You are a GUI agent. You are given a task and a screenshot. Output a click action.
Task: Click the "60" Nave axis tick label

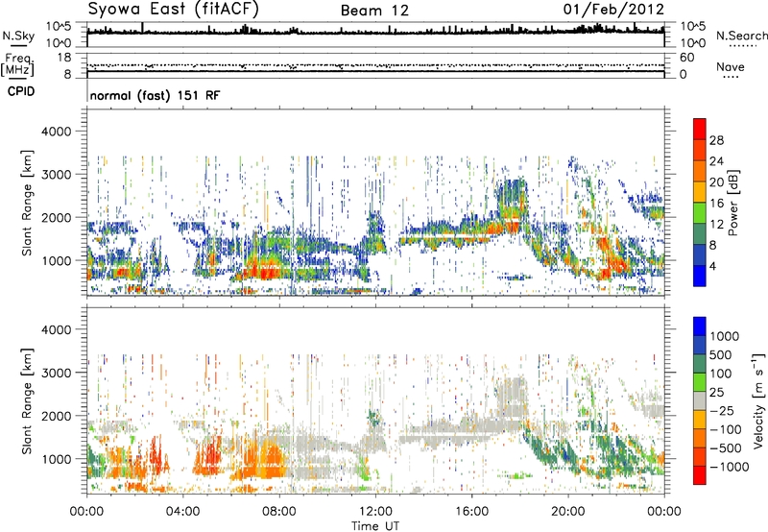pyautogui.click(x=686, y=58)
